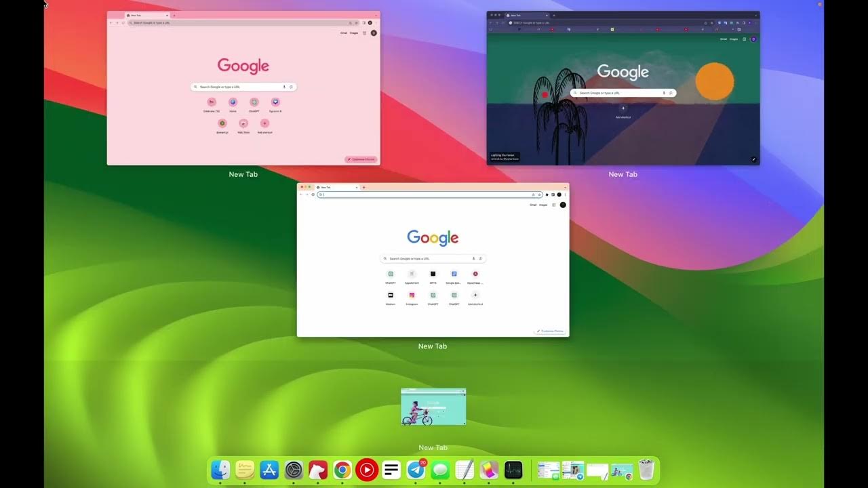Open the Extensions puzzle-piece menu
This screenshot has height=488, width=868.
point(547,195)
